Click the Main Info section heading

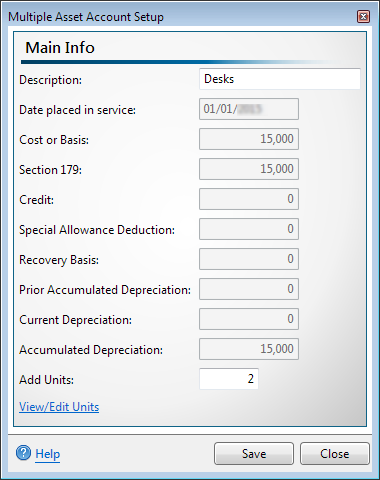pyautogui.click(x=60, y=48)
